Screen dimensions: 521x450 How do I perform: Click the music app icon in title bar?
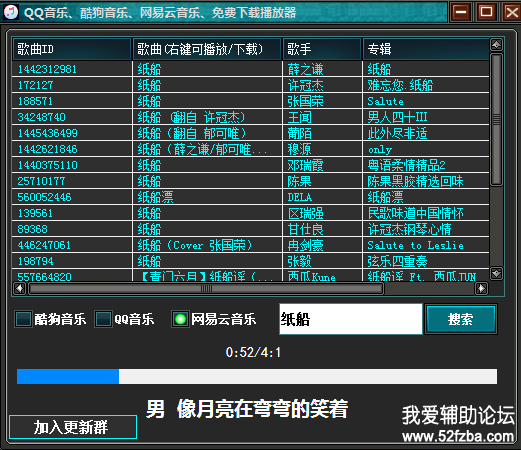click(x=11, y=12)
